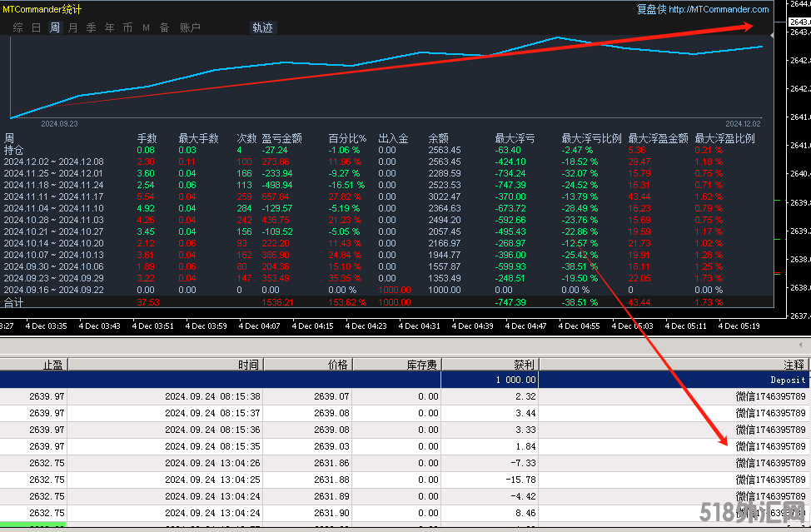
Task: Select the 日 daily statistics tab
Action: 36,27
